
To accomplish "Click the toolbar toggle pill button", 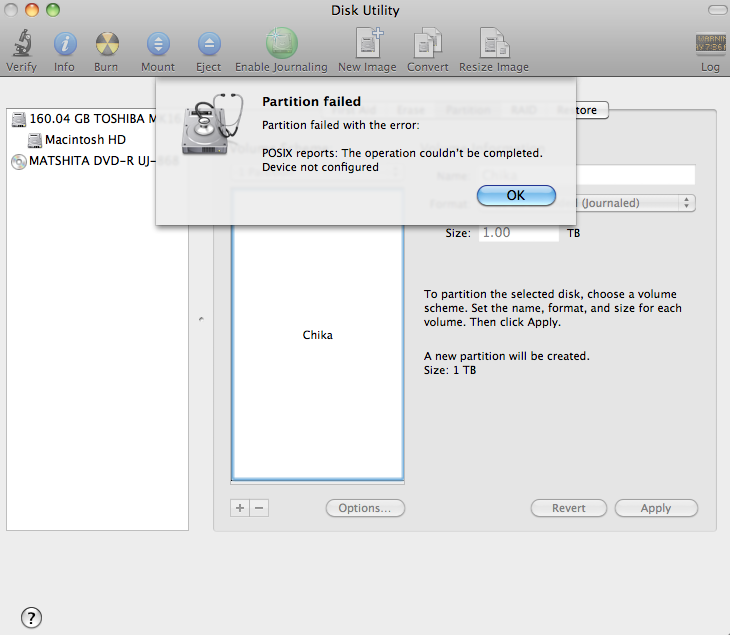I will [x=716, y=10].
